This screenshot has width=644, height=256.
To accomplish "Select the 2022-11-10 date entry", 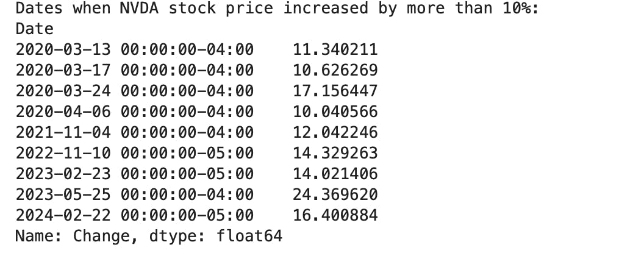I will coord(135,153).
